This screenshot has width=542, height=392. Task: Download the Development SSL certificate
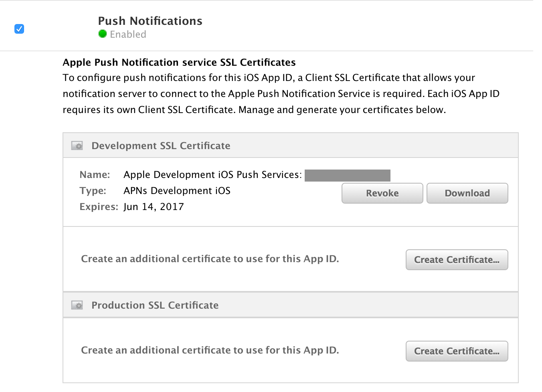(x=467, y=193)
